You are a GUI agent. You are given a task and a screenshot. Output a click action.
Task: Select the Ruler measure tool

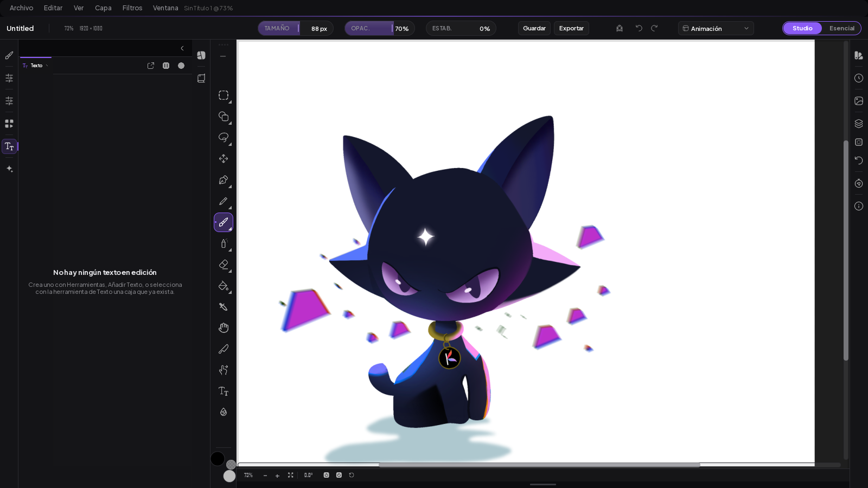[224, 349]
